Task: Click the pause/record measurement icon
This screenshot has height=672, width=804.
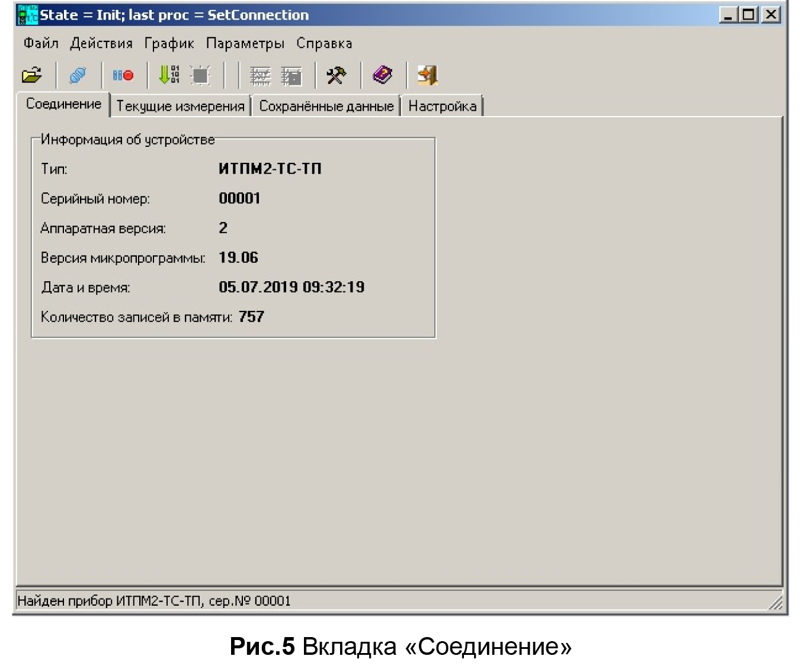Action: click(x=123, y=75)
